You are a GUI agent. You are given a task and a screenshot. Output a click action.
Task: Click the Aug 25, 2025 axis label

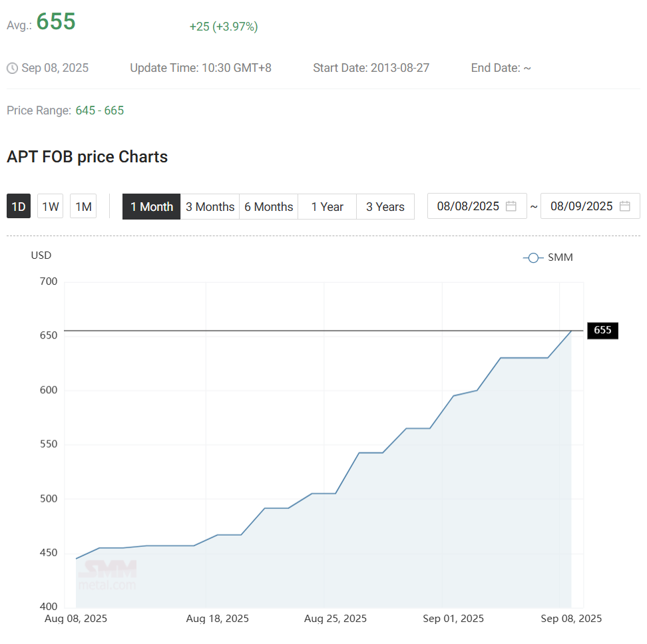coord(335,619)
